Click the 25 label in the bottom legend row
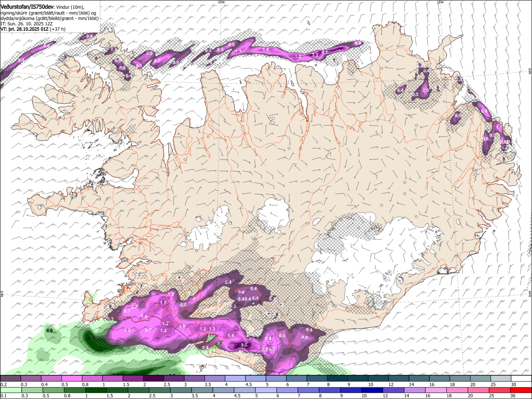532x399 pixels. 493,396
